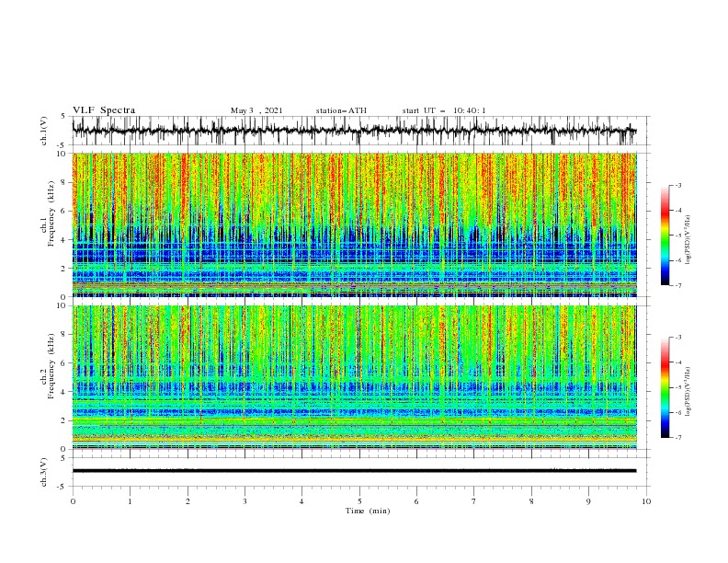728x563 pixels.
Task: Click the "VLF Spectra" plot title
Action: [104, 110]
